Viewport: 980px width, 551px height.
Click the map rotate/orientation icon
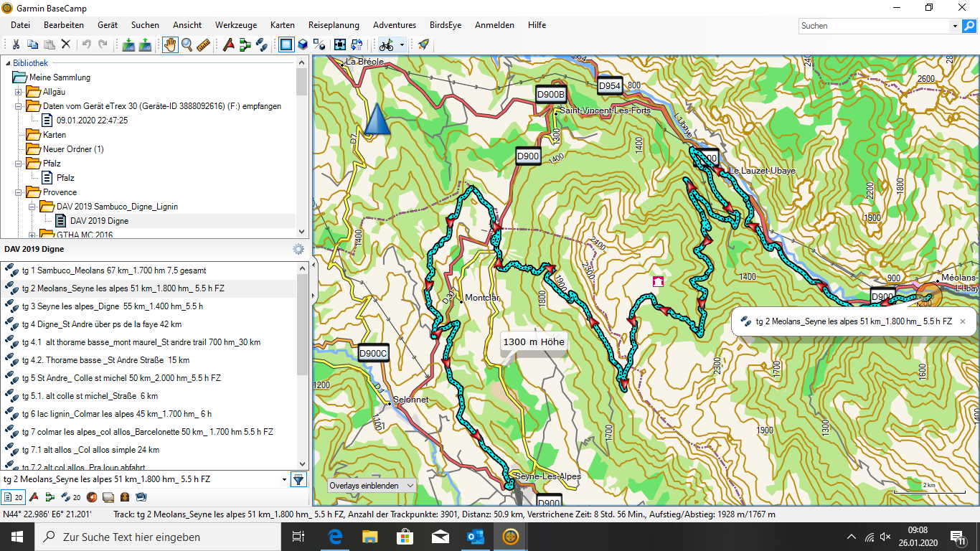357,44
